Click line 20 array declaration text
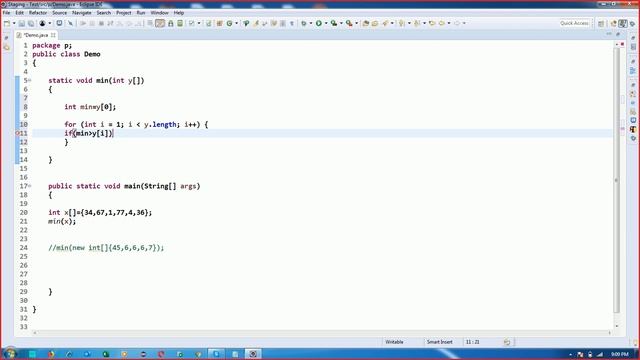The image size is (640, 360). click(100, 212)
